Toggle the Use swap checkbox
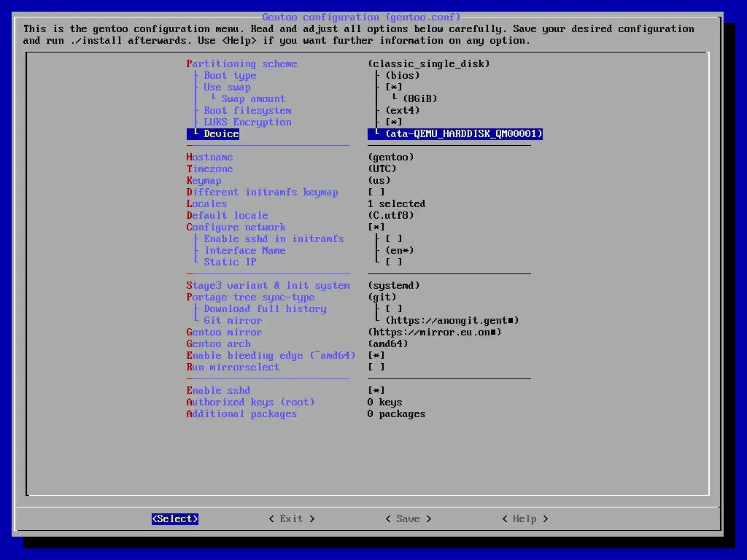Viewport: 747px width, 560px height. point(394,87)
